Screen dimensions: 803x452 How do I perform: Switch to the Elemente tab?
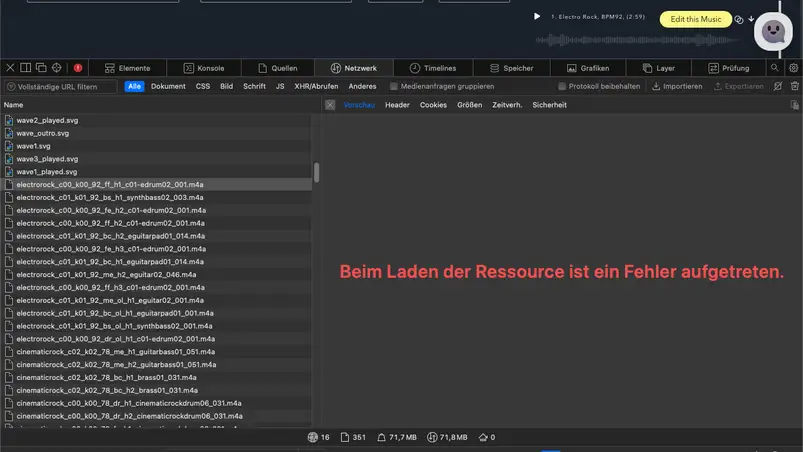click(127, 68)
